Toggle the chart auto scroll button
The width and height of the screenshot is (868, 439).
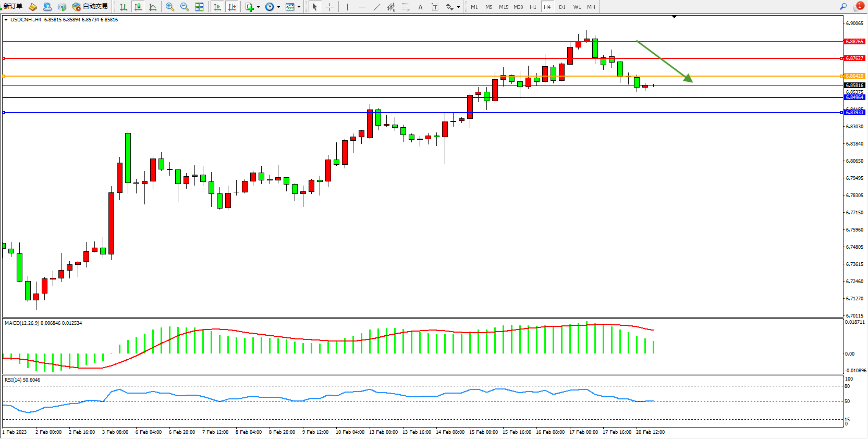coord(217,7)
